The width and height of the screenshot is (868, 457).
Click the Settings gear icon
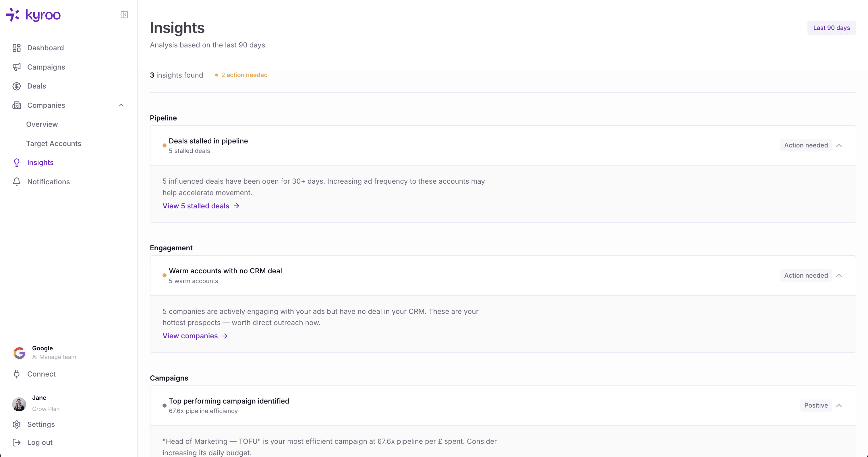[x=17, y=424]
